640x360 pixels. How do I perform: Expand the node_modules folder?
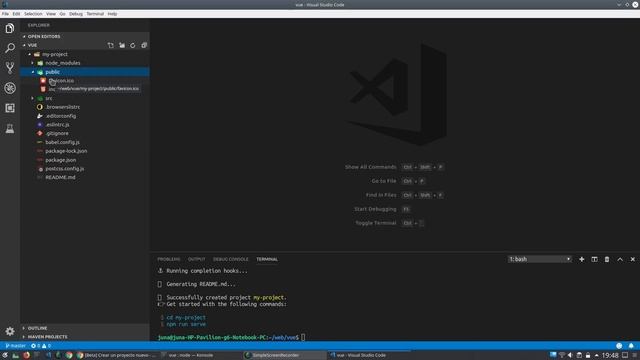tap(33, 63)
